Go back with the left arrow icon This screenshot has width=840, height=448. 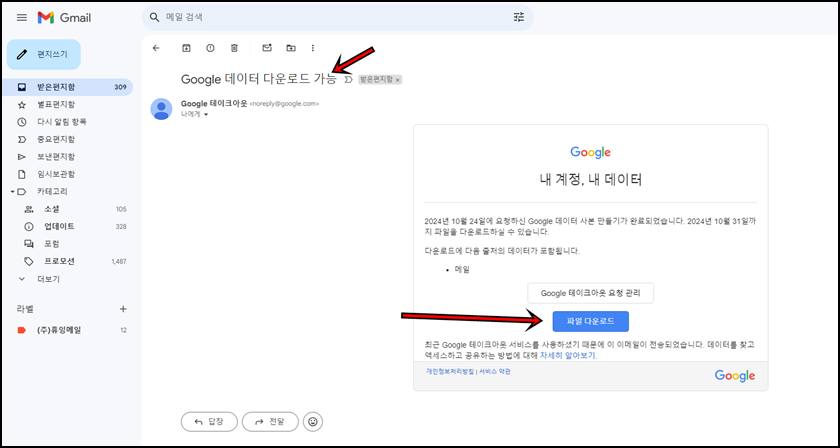[x=156, y=48]
